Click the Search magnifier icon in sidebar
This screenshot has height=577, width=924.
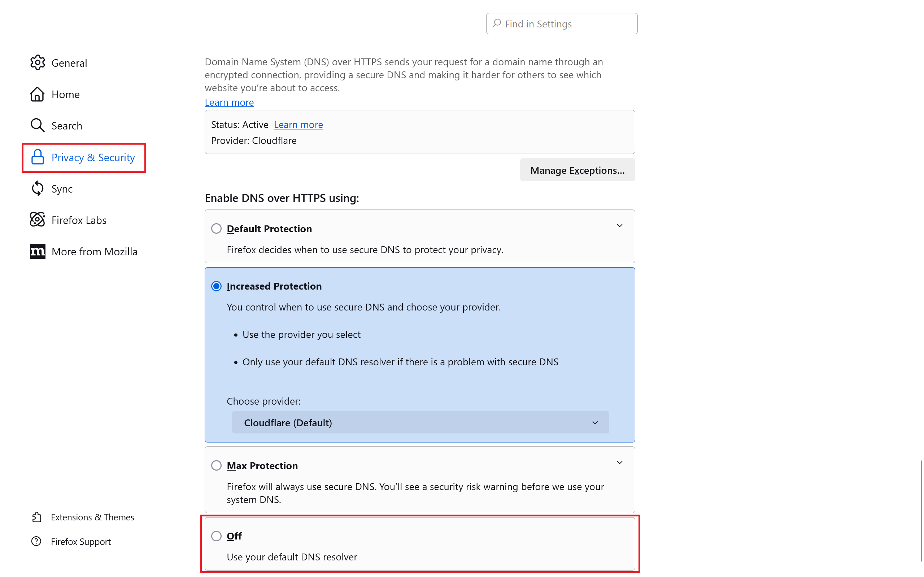coord(38,125)
